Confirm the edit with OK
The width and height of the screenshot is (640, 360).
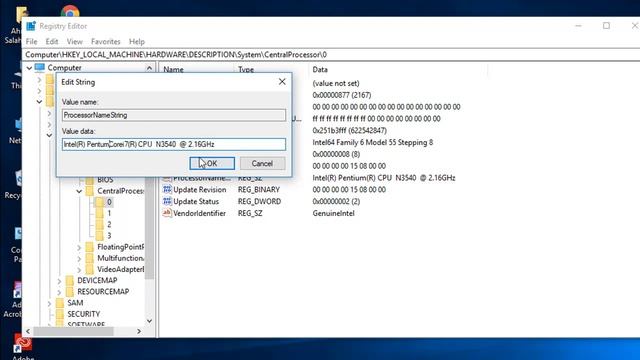pyautogui.click(x=212, y=163)
